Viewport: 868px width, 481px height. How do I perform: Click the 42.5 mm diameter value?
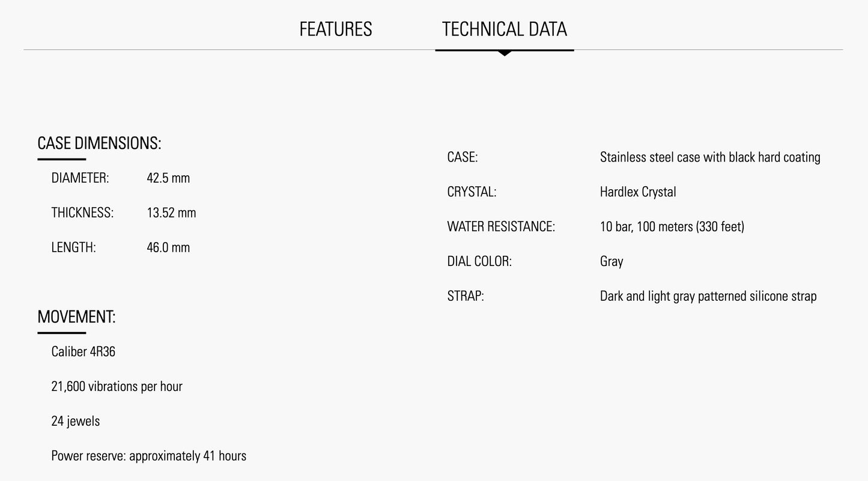168,178
